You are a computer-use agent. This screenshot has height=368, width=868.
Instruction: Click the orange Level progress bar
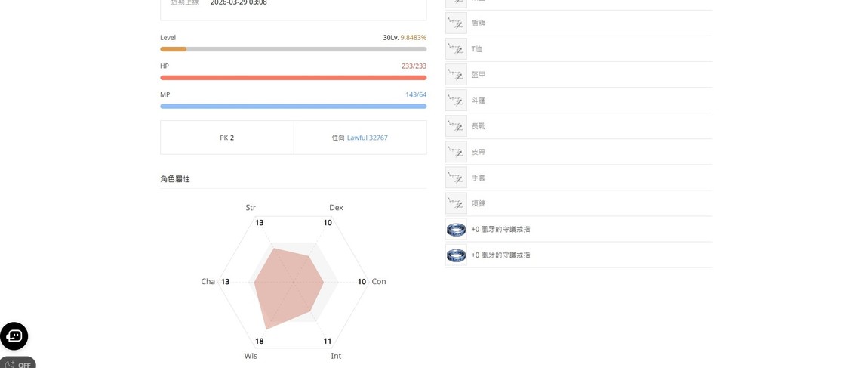point(293,49)
